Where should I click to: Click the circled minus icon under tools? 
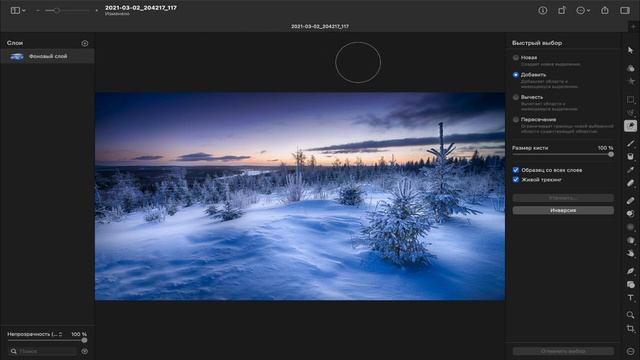pos(631,351)
